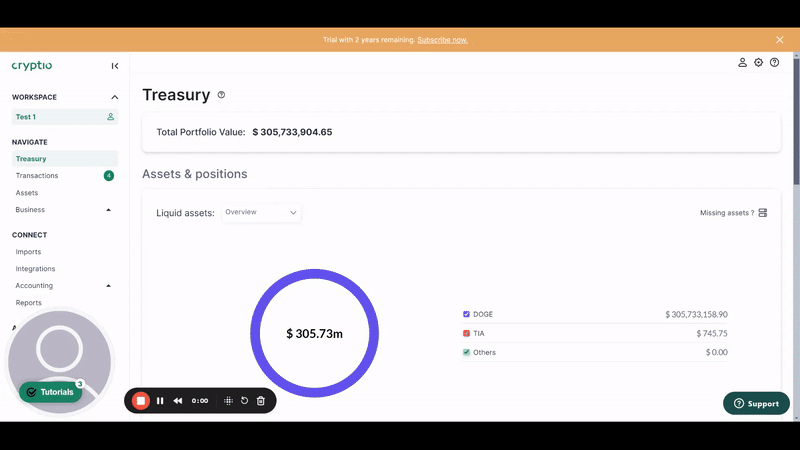The height and width of the screenshot is (450, 800).
Task: Click the $305.73m chart center label
Action: tap(314, 334)
